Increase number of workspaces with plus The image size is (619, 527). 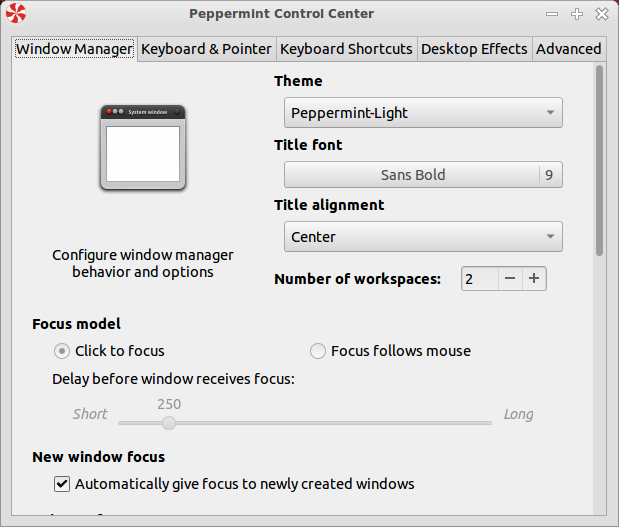coord(534,279)
